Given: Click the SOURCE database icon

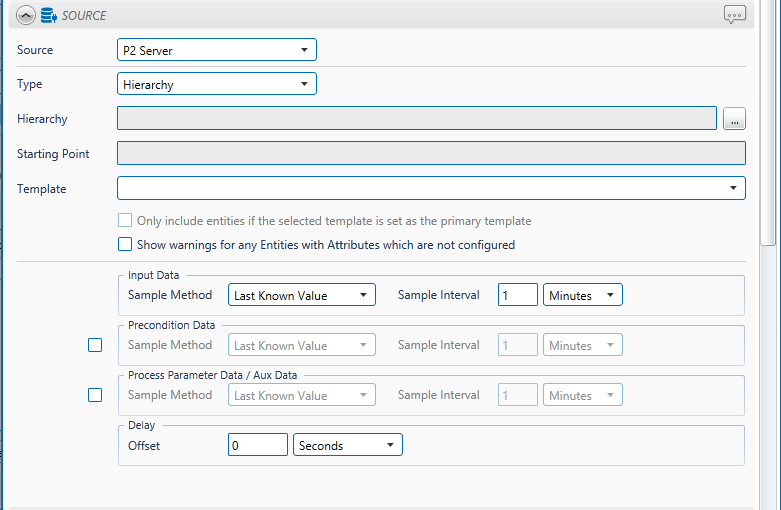Looking at the screenshot, I should click(47, 15).
